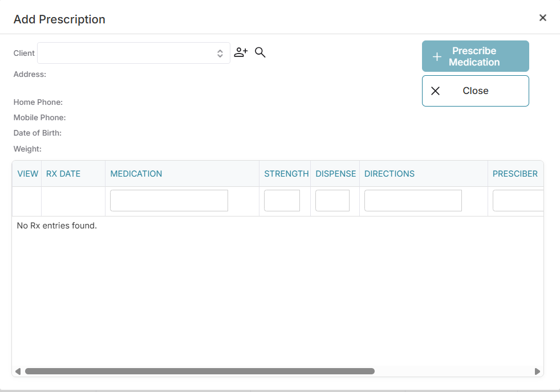560x392 pixels.
Task: Sort by the RX DATE column header
Action: (63, 174)
